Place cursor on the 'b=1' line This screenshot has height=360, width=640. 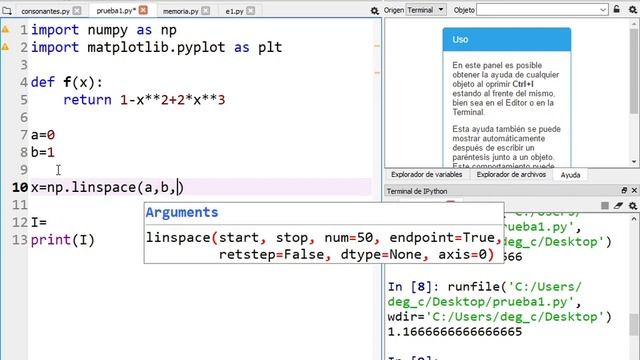pyautogui.click(x=42, y=153)
